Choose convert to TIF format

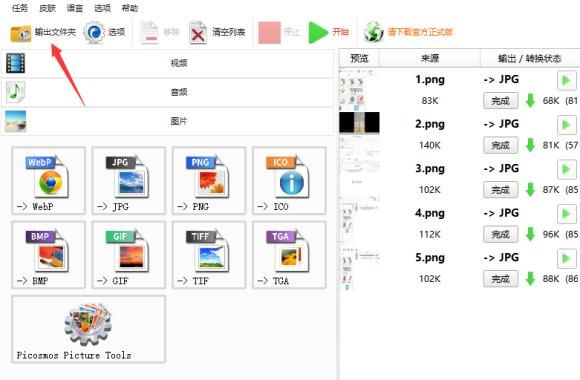(x=209, y=255)
